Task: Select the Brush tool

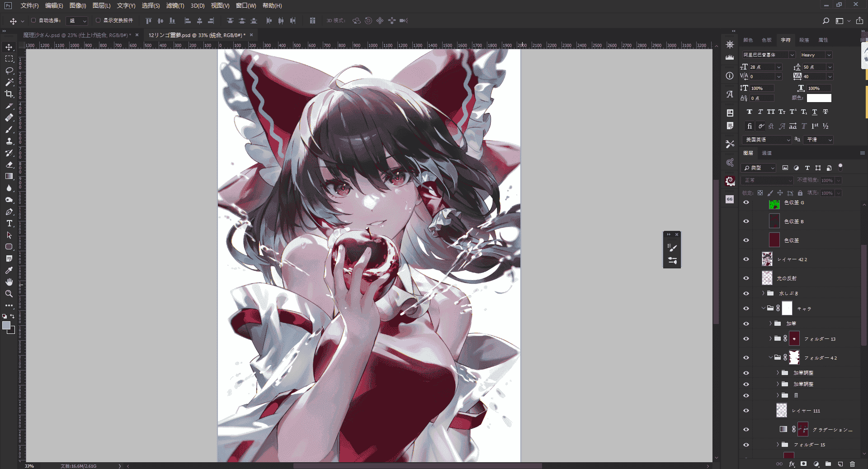Action: click(9, 129)
